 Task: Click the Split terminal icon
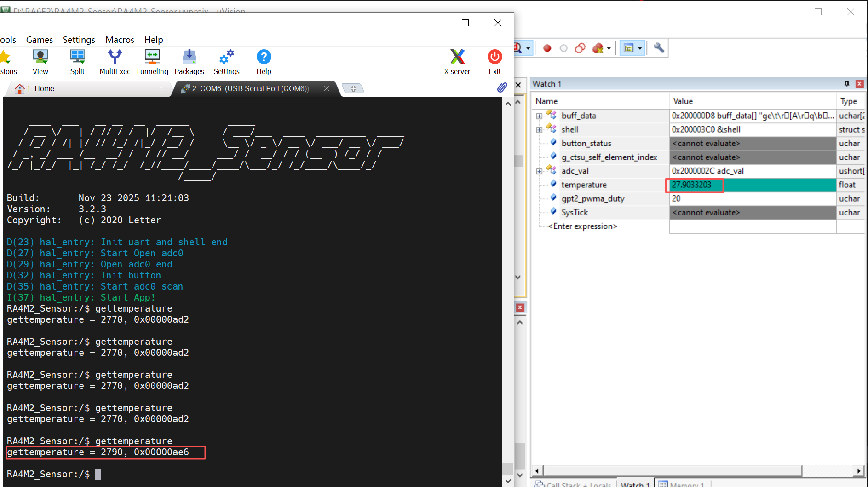(77, 62)
